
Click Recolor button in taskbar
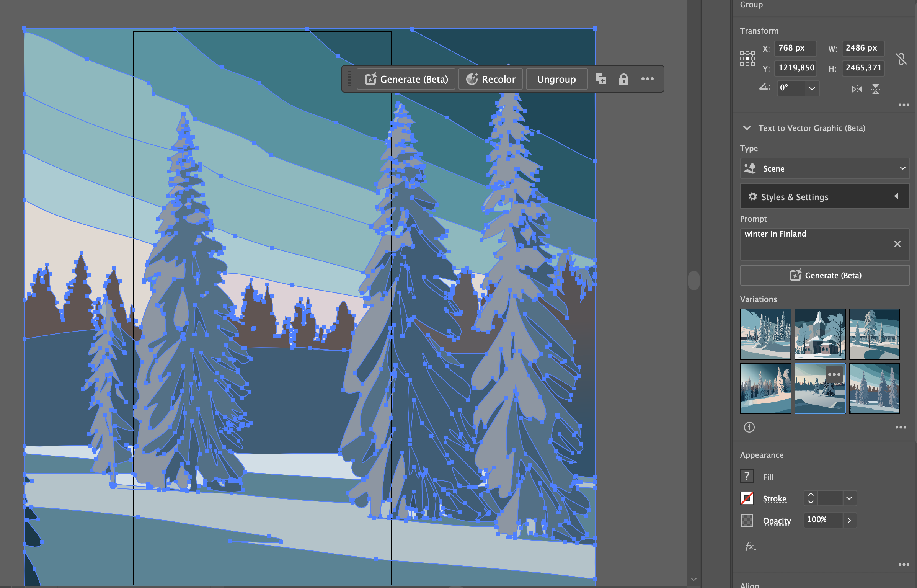point(491,79)
